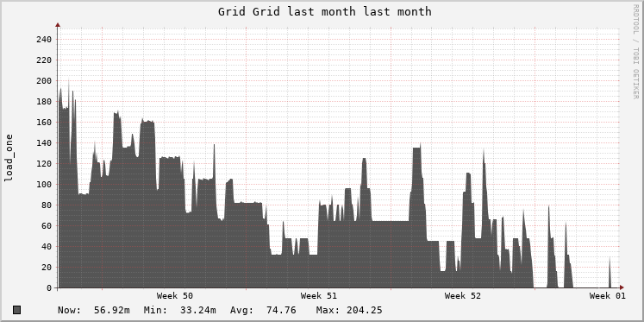Screen dimensions: 644x322
Task: Click the 100 y-axis tick label
Action: click(x=43, y=184)
